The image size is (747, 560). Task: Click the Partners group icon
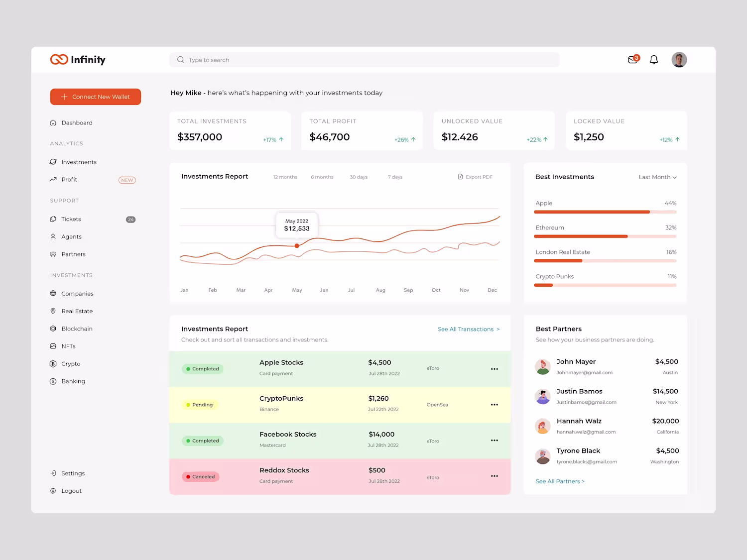click(53, 254)
